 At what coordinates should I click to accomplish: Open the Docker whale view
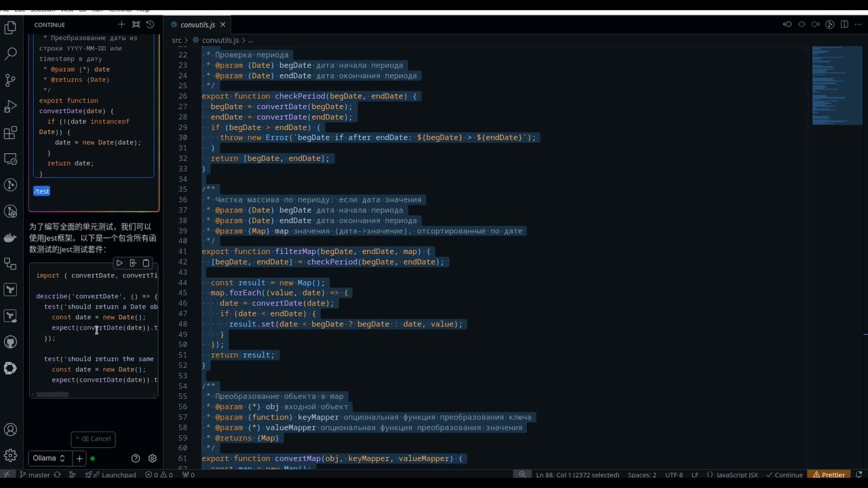coord(10,237)
